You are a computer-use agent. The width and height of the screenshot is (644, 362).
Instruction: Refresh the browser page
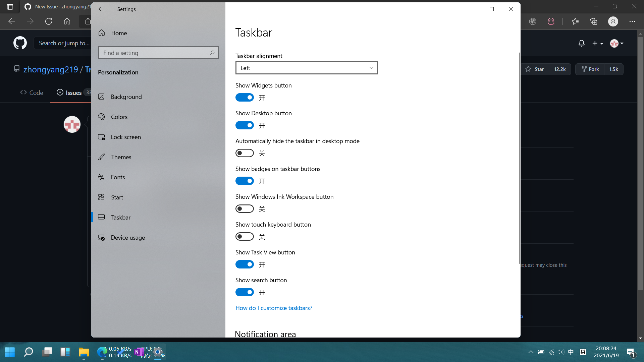point(49,21)
